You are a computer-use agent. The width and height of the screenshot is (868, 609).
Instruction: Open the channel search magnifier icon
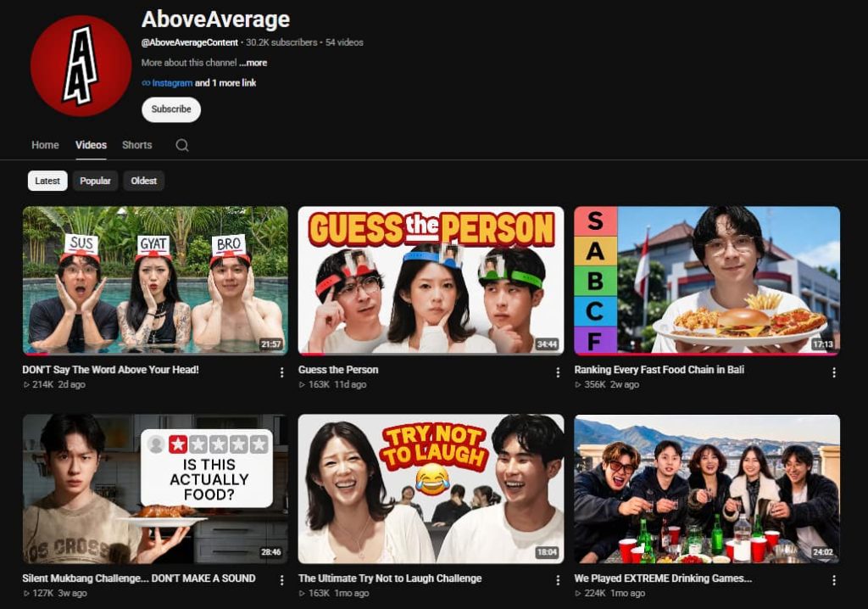pyautogui.click(x=182, y=145)
